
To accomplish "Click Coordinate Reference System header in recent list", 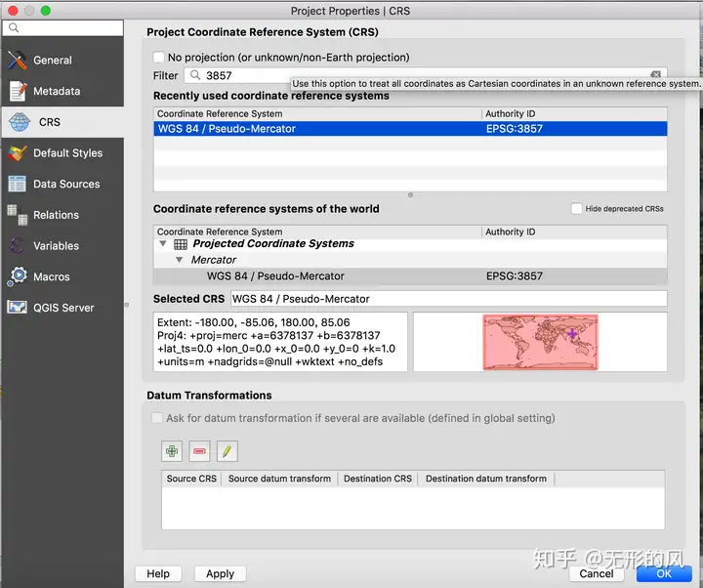I will 220,113.
